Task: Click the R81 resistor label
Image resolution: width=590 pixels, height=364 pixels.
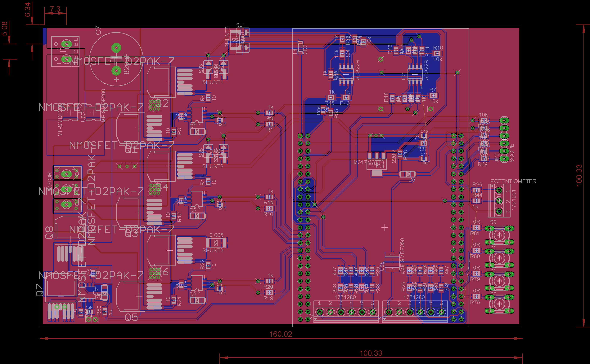Action: tap(475, 233)
